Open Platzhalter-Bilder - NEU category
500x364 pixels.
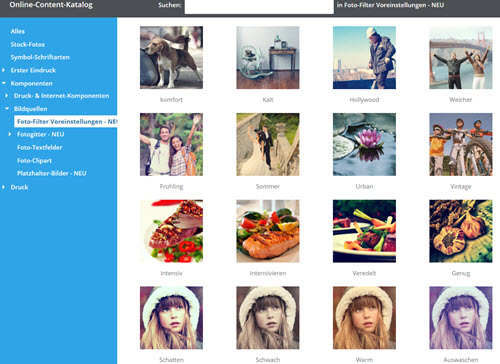pos(52,173)
